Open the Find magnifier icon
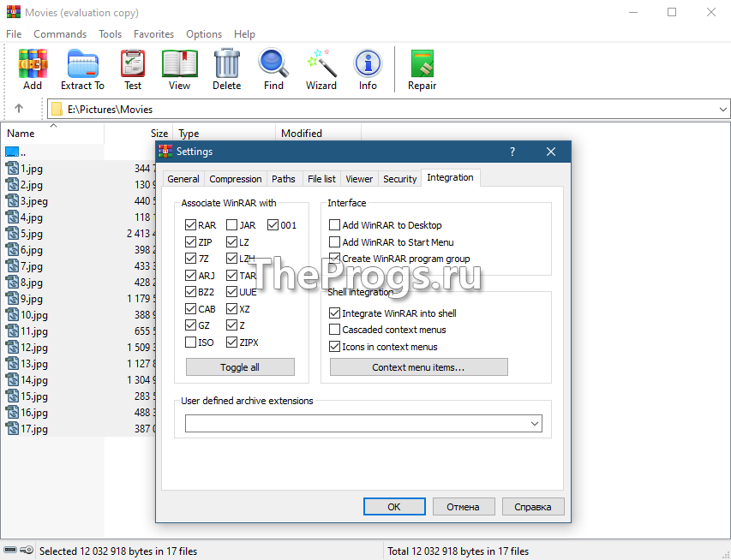 [x=273, y=63]
